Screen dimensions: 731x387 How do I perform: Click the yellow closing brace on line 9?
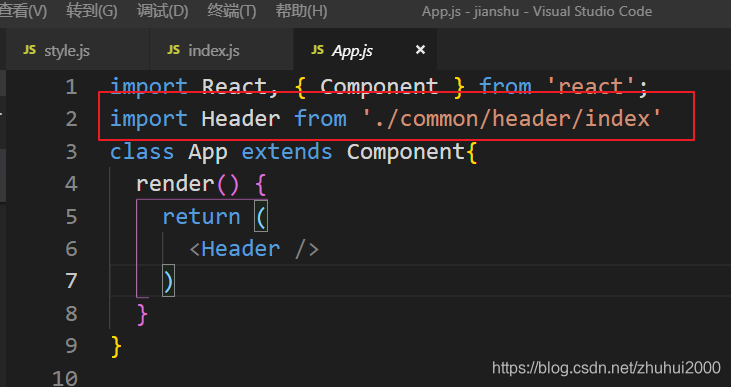click(116, 346)
